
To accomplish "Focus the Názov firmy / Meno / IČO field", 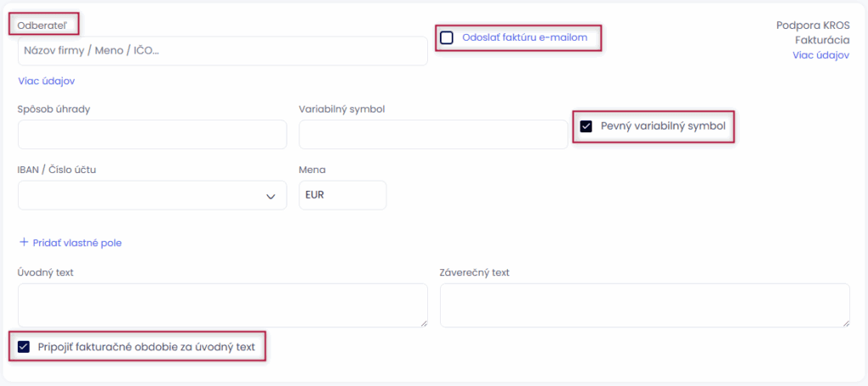I will (222, 51).
